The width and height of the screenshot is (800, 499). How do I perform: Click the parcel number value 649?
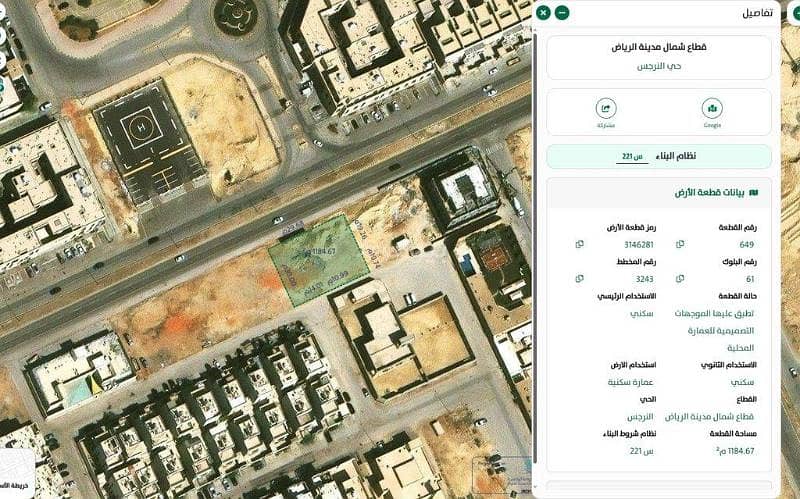746,244
